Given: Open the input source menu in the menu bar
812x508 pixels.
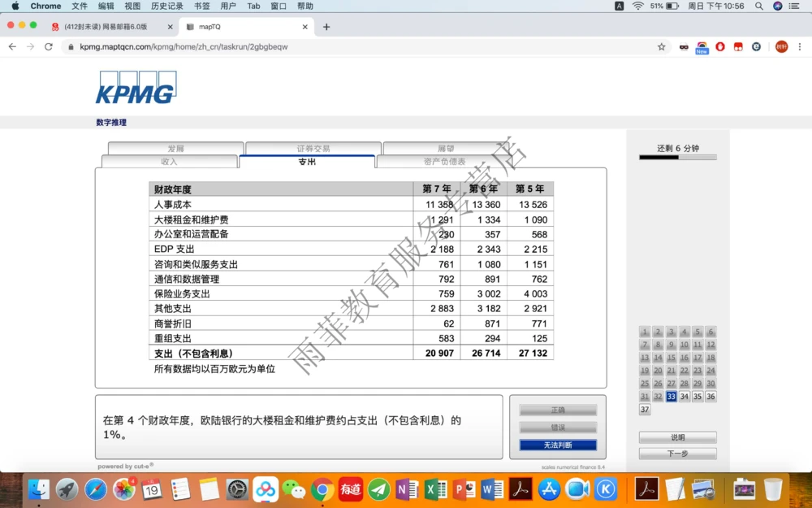Looking at the screenshot, I should point(619,6).
